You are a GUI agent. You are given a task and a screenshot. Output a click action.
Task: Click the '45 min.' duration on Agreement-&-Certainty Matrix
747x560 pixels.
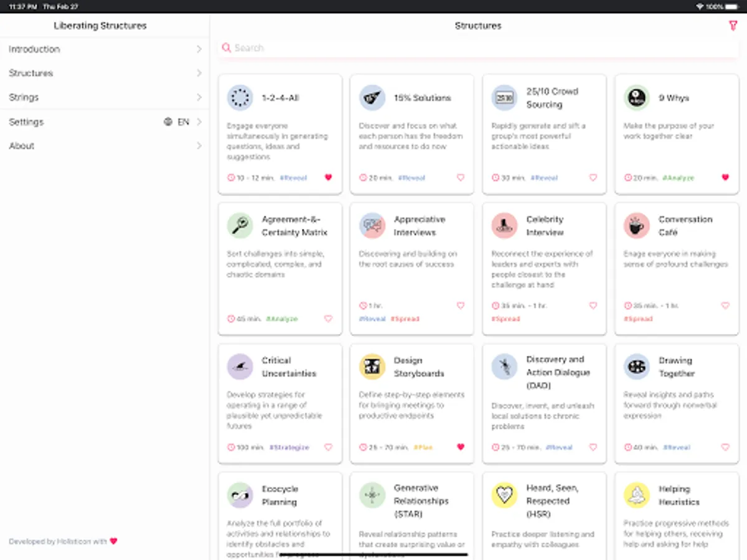tap(248, 319)
